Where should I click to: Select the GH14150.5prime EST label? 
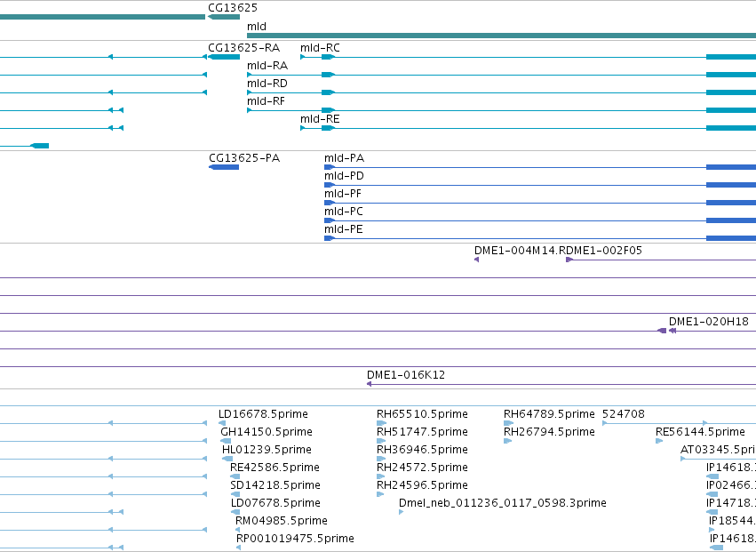tap(267, 432)
